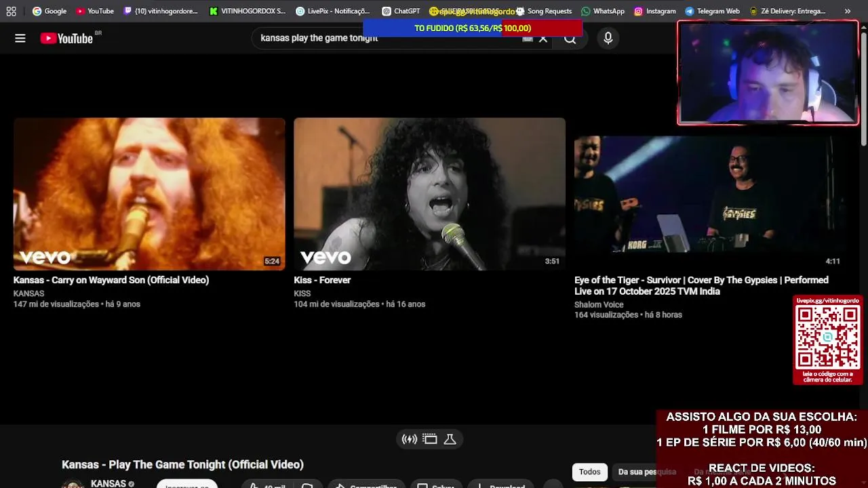Click the Eye of the Tiger cover title

701,285
